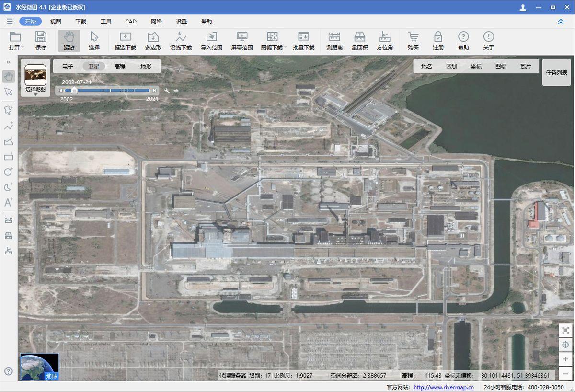
Task: Expand the left sidebar with double chevron
Action: click(x=8, y=62)
